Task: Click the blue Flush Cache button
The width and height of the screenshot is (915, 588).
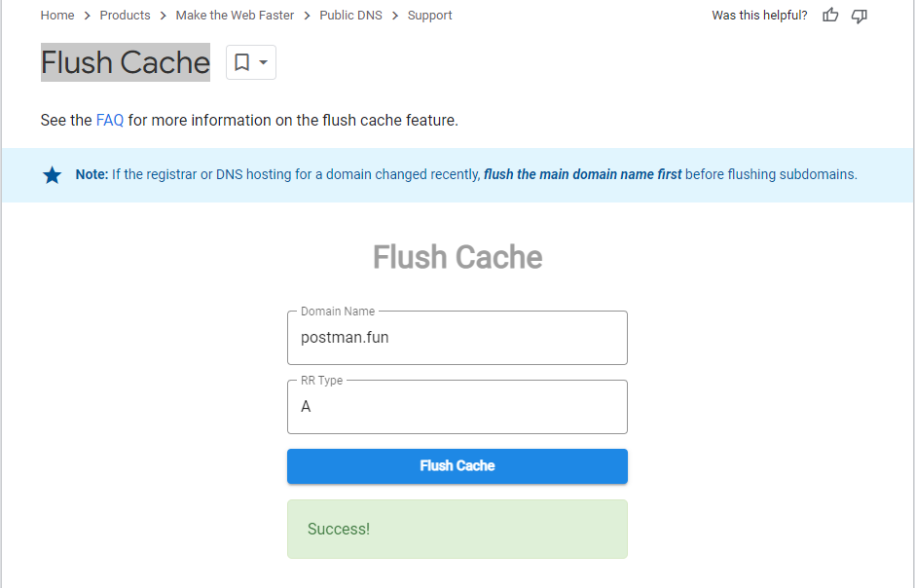Action: click(x=457, y=466)
